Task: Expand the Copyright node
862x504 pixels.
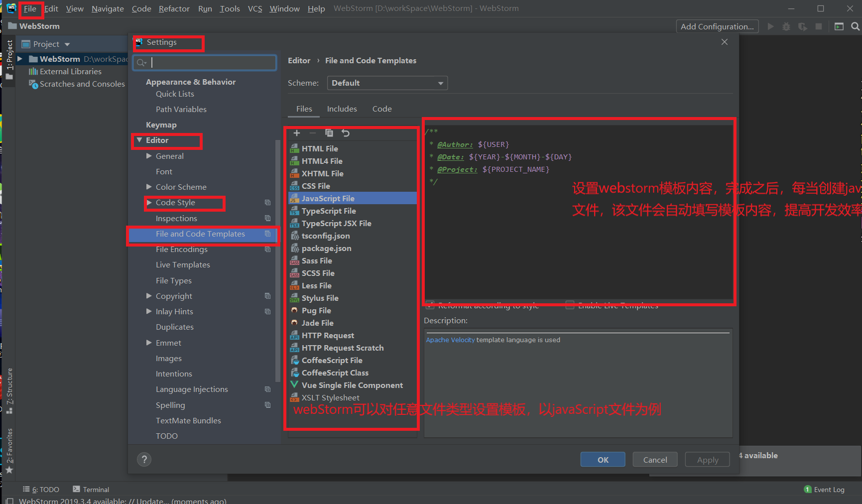Action: 149,296
